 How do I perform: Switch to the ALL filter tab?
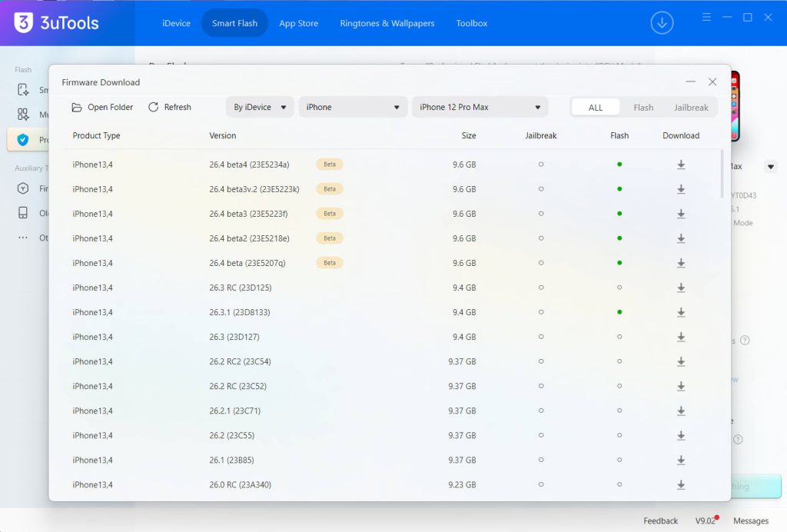pyautogui.click(x=596, y=108)
